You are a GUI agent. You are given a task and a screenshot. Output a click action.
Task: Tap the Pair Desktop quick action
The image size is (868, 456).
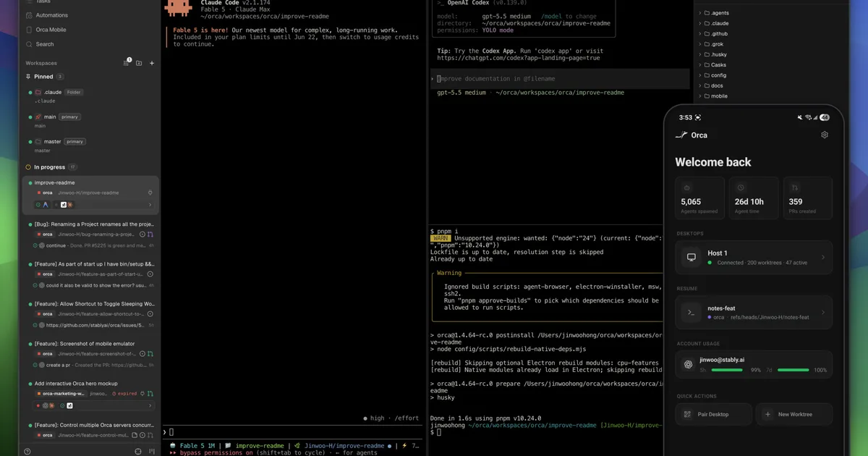click(x=714, y=414)
